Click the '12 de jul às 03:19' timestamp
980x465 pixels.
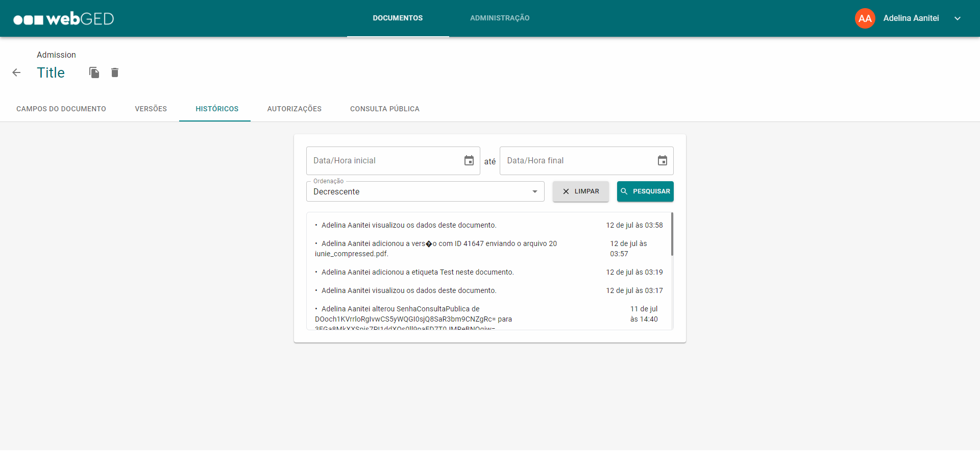[634, 272]
